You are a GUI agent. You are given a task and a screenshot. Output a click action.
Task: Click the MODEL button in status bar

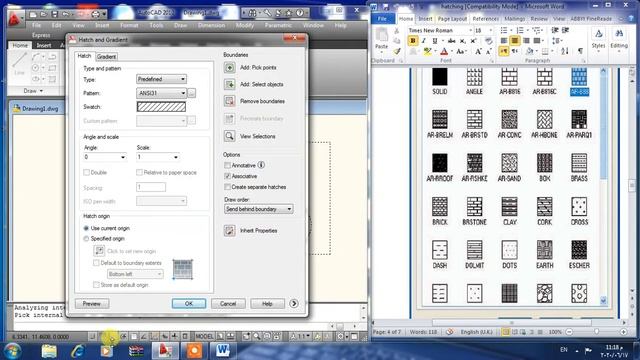click(204, 336)
